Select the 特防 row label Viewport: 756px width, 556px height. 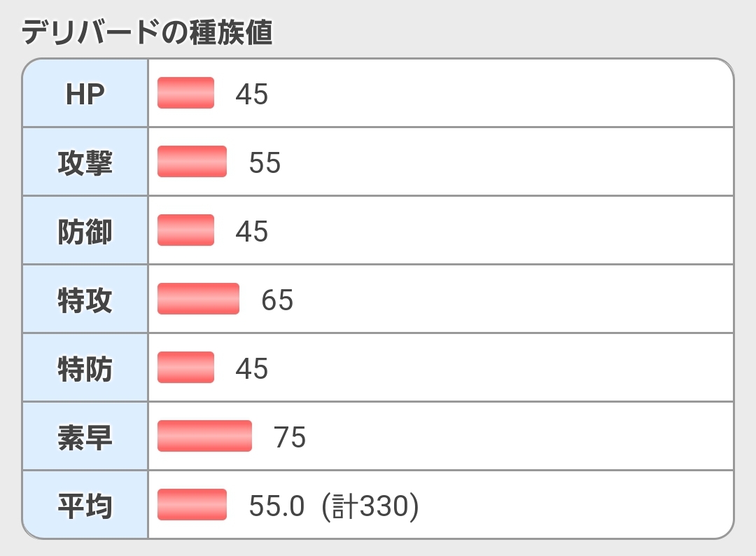pyautogui.click(x=85, y=368)
